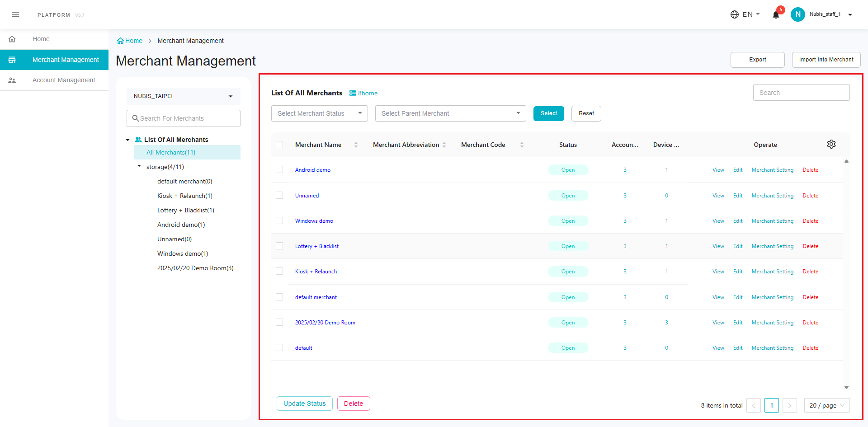The width and height of the screenshot is (868, 427).
Task: Open the notifications bell
Action: (x=776, y=15)
